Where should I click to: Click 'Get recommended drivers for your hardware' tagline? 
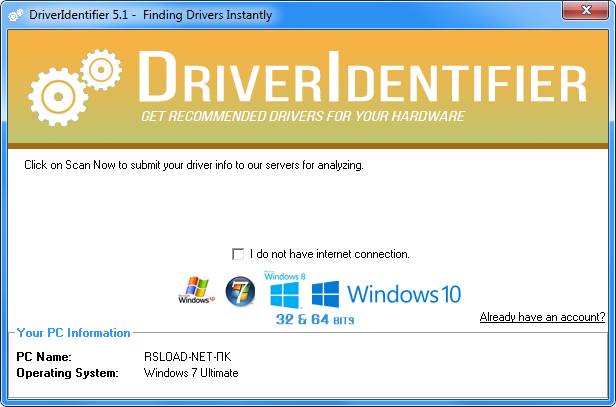coord(303,116)
